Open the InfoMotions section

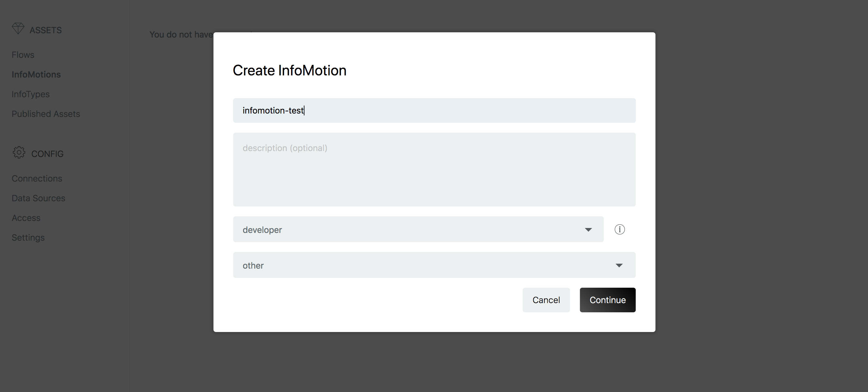36,74
